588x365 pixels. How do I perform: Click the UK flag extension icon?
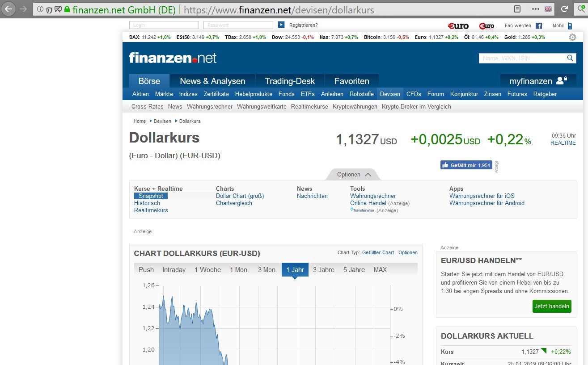pyautogui.click(x=548, y=9)
